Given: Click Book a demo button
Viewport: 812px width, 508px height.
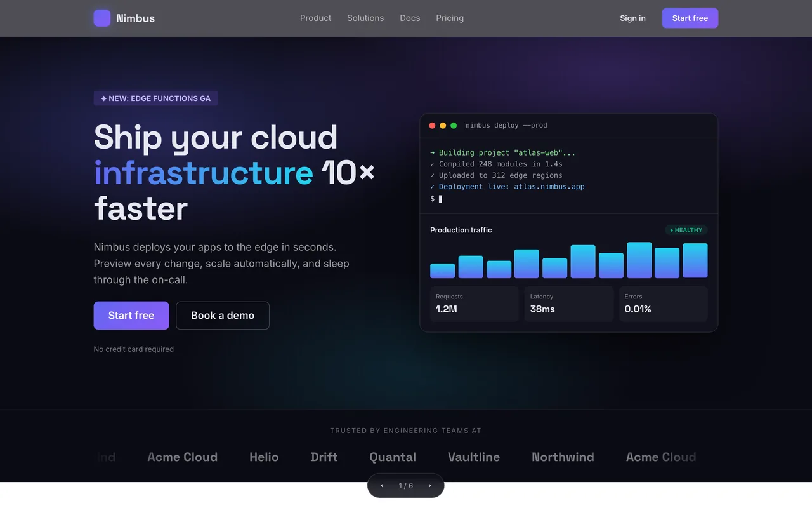Looking at the screenshot, I should 223,316.
